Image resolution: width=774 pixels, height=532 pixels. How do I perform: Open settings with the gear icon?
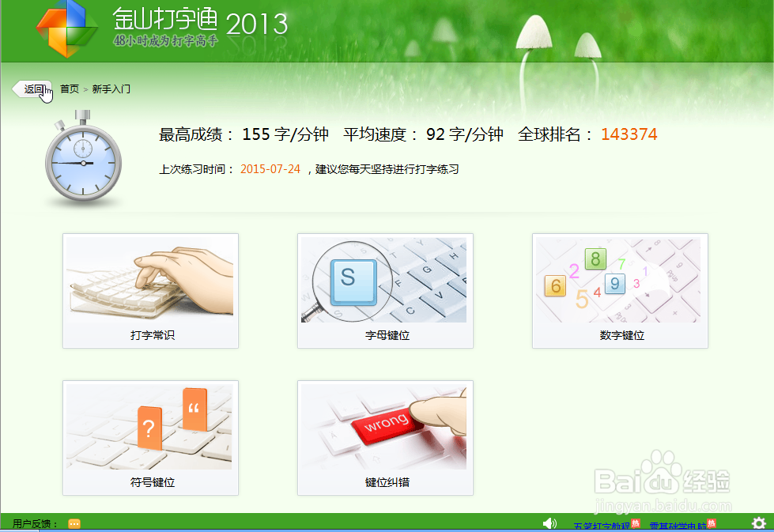coord(759,523)
